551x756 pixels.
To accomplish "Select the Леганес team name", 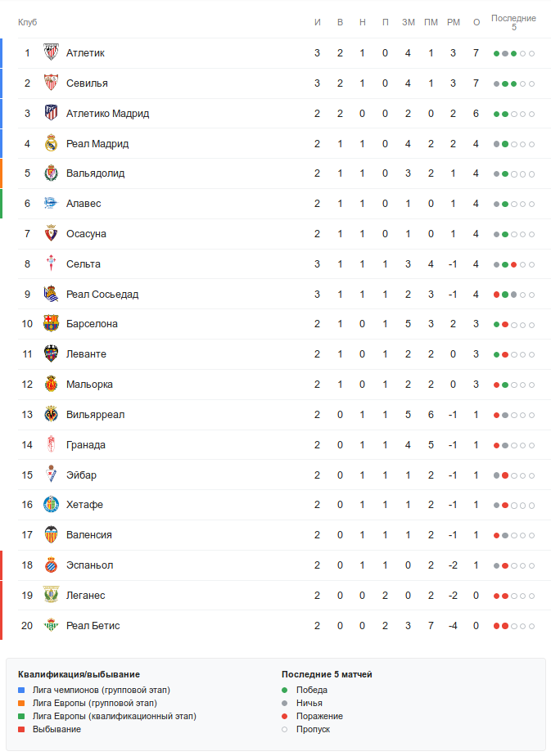I will tap(86, 596).
